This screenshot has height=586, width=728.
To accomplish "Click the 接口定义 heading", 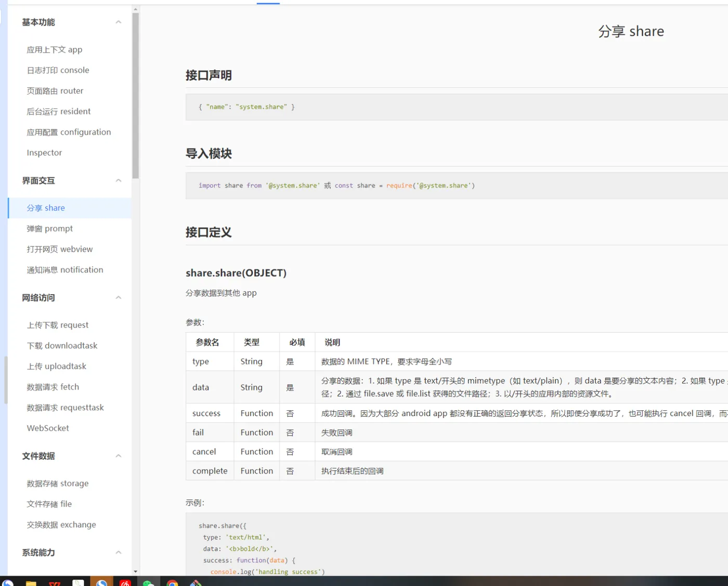I will click(x=209, y=232).
